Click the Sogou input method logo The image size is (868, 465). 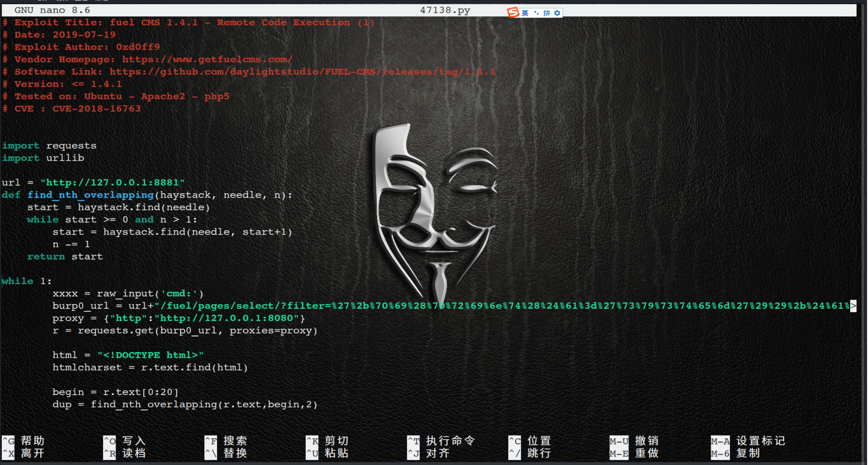click(514, 12)
